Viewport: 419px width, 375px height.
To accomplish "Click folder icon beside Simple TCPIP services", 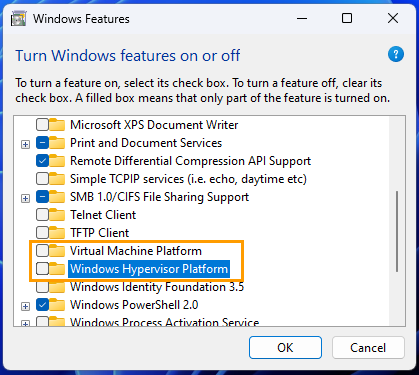I will [x=57, y=179].
